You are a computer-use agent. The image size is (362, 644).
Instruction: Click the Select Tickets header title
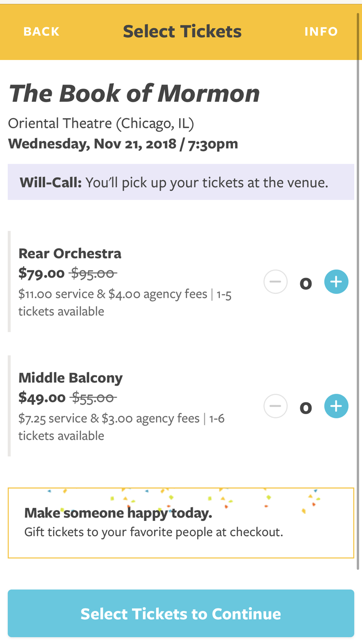click(182, 32)
